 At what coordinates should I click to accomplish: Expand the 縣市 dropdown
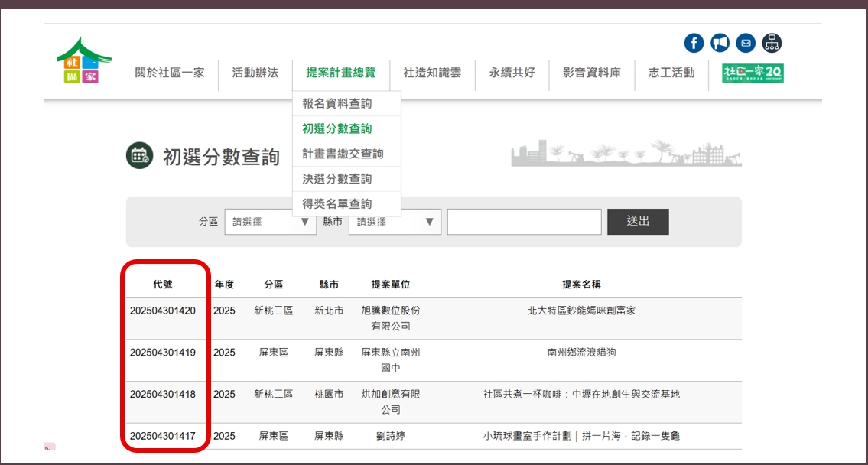click(395, 222)
